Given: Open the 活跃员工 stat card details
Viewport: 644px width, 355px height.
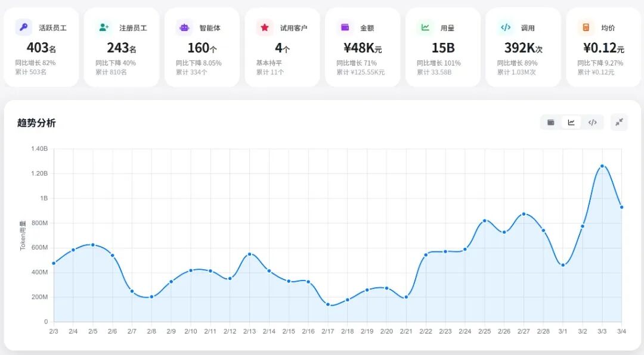Looking at the screenshot, I should point(42,45).
